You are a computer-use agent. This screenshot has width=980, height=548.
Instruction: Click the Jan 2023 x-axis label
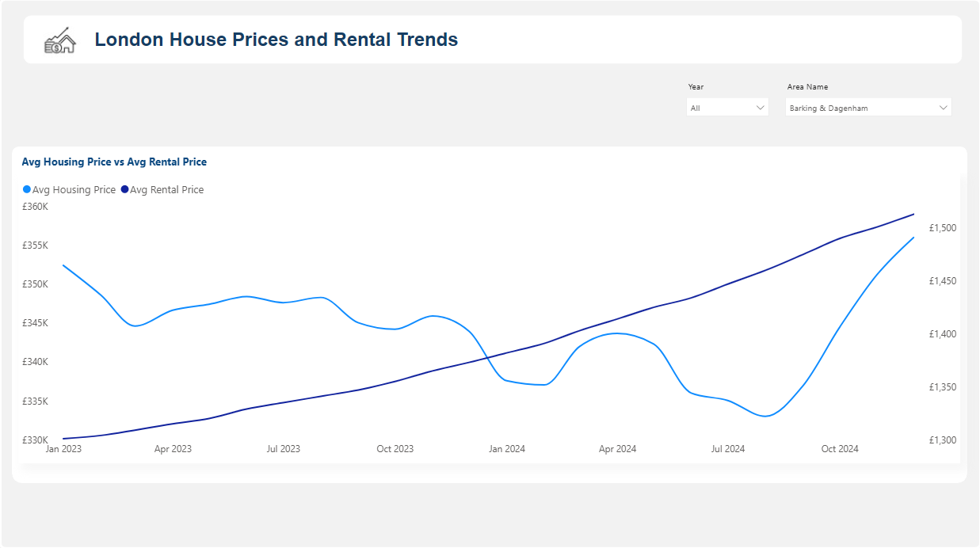coord(63,449)
